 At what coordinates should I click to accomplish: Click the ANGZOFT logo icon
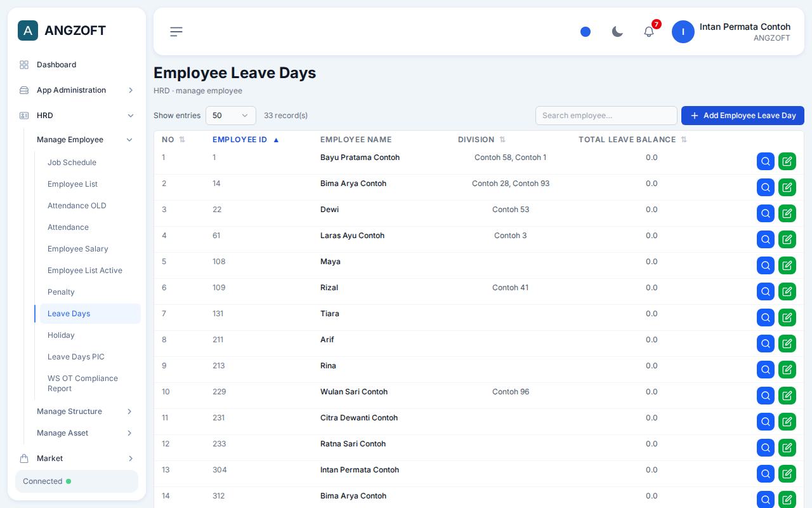point(28,30)
